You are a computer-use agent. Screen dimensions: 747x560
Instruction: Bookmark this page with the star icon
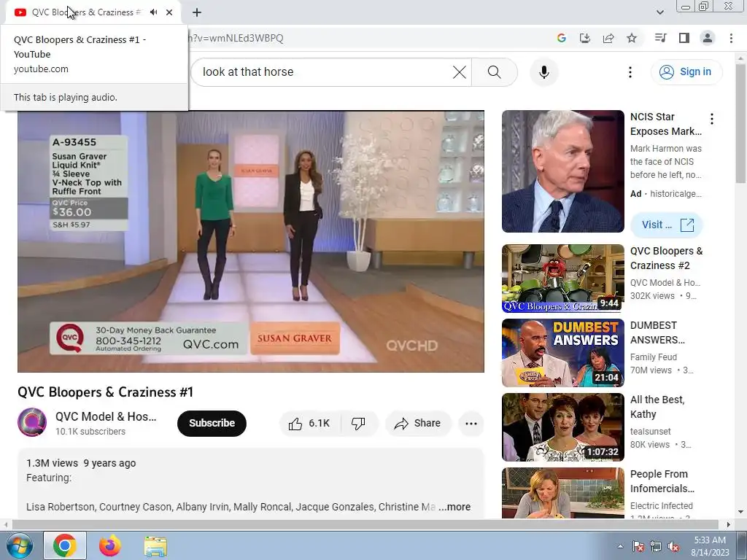coord(632,38)
